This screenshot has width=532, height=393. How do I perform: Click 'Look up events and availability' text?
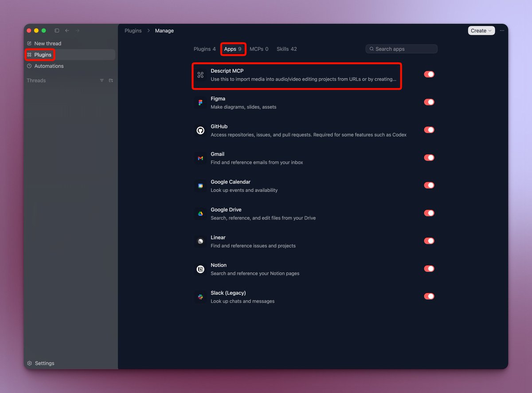pyautogui.click(x=244, y=190)
